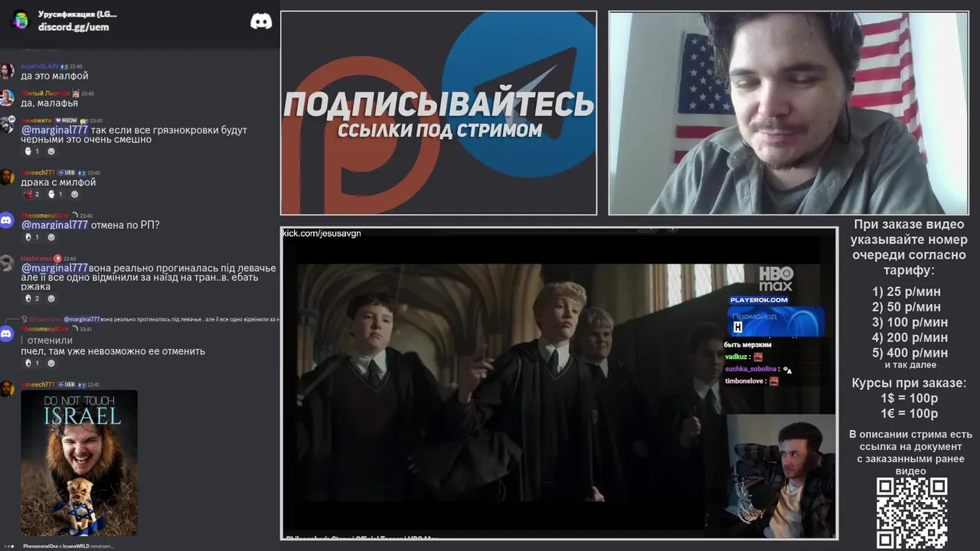Screen dimensions: 980x551
Task: Click the '1$ = 100р' exchange rate
Action: (909, 399)
